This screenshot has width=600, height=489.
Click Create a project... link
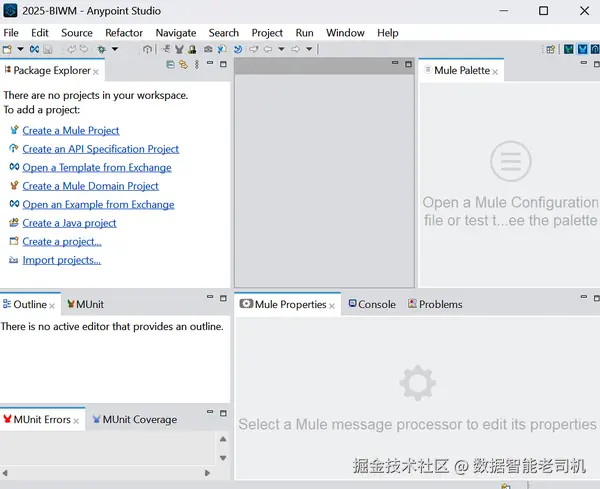[62, 242]
